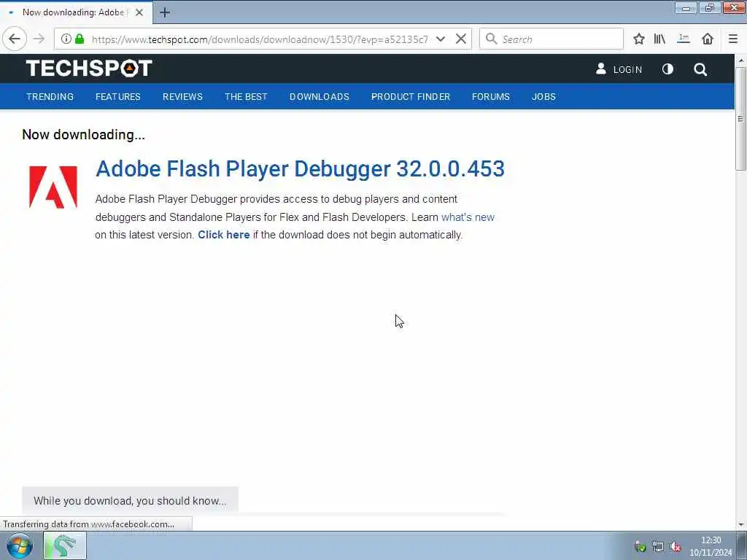Open THE BEST section
This screenshot has width=747, height=560.
coord(246,97)
